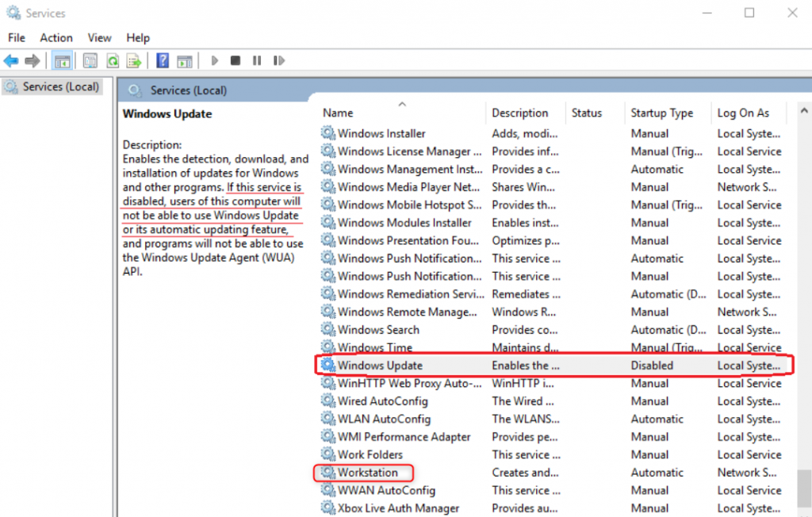Click gear icon beside Work Folders
Image resolution: width=812 pixels, height=517 pixels.
[327, 454]
